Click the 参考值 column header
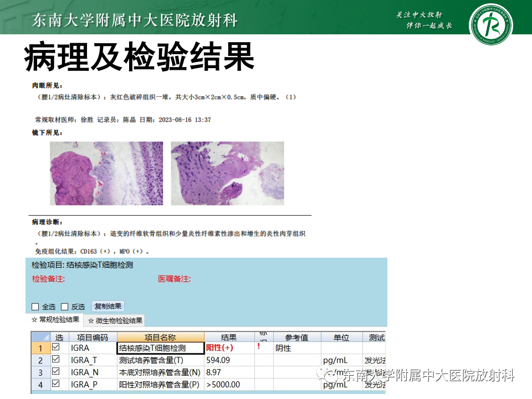This screenshot has width=532, height=399. point(297,337)
